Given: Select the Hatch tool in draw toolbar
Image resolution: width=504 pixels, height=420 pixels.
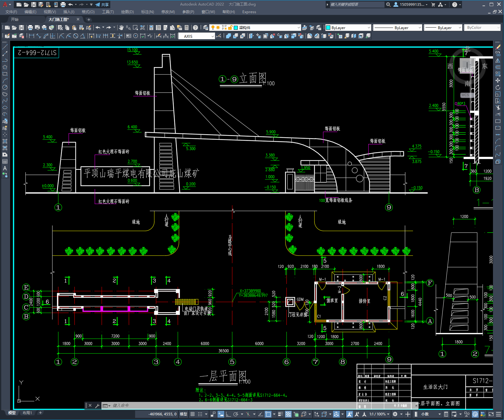Looking at the screenshot, I should point(5,141).
